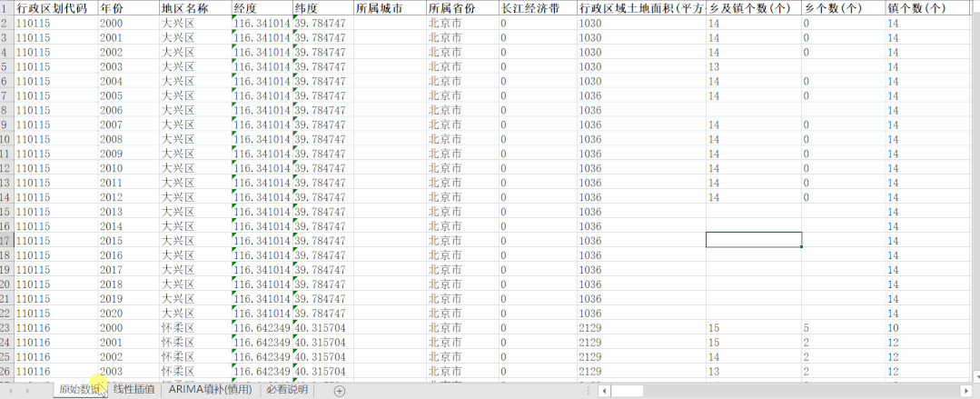This screenshot has width=980, height=399.
Task: Click year cell 2015 in row 17
Action: tap(128, 240)
